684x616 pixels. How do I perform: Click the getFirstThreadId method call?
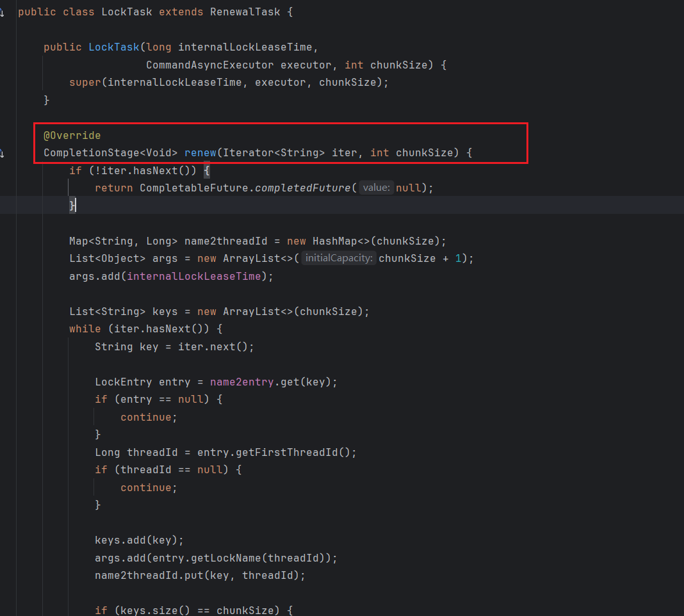pyautogui.click(x=286, y=453)
